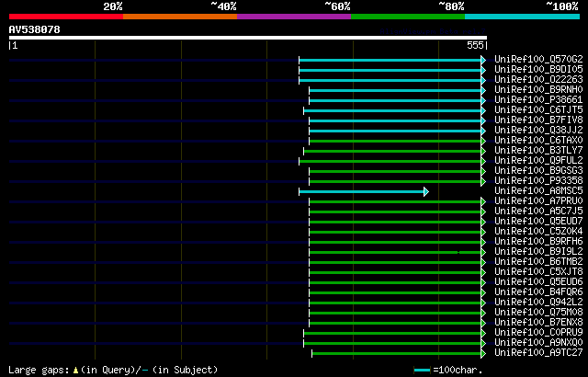Select the UniRef100_P93358 label
Screen dimensions: 588x377
[x=538, y=181]
